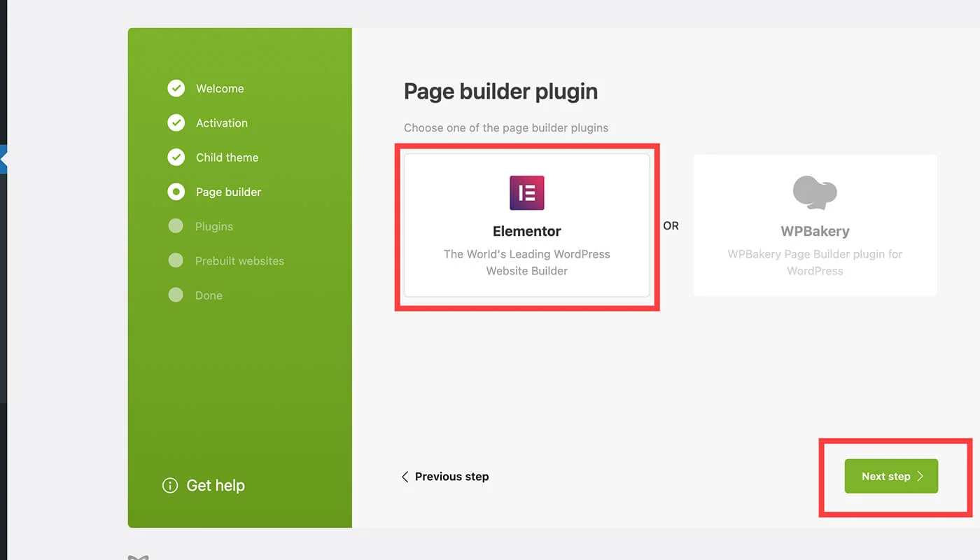Click the Child theme checkmark icon
This screenshot has width=980, height=560.
pyautogui.click(x=176, y=157)
